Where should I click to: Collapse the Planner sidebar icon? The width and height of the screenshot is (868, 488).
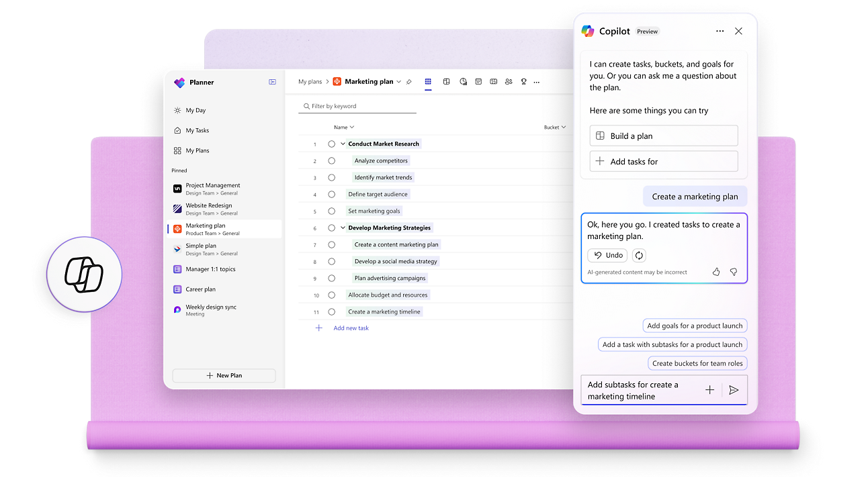coord(272,82)
